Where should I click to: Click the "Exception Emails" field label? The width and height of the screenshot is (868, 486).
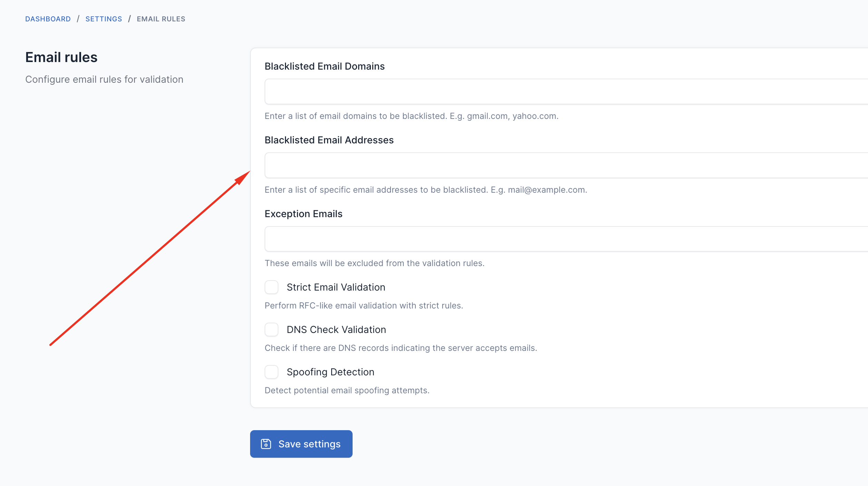(x=304, y=214)
